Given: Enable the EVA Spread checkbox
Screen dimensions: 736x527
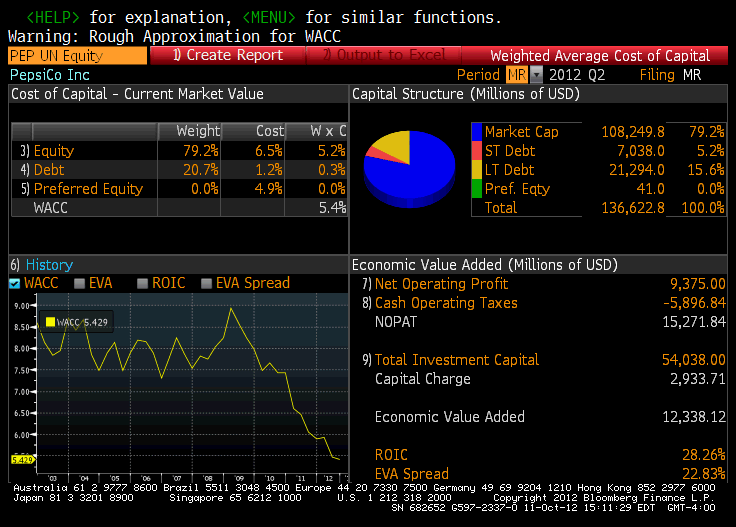Looking at the screenshot, I should 206,283.
